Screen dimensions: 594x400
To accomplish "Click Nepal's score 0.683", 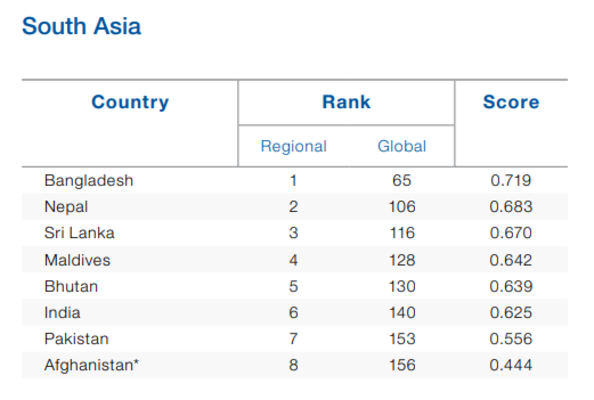I will [511, 207].
